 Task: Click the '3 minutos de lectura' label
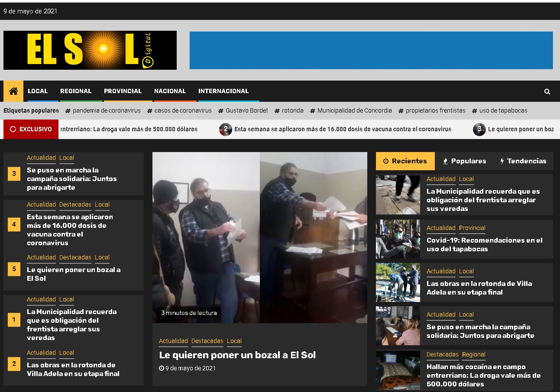coord(189,313)
